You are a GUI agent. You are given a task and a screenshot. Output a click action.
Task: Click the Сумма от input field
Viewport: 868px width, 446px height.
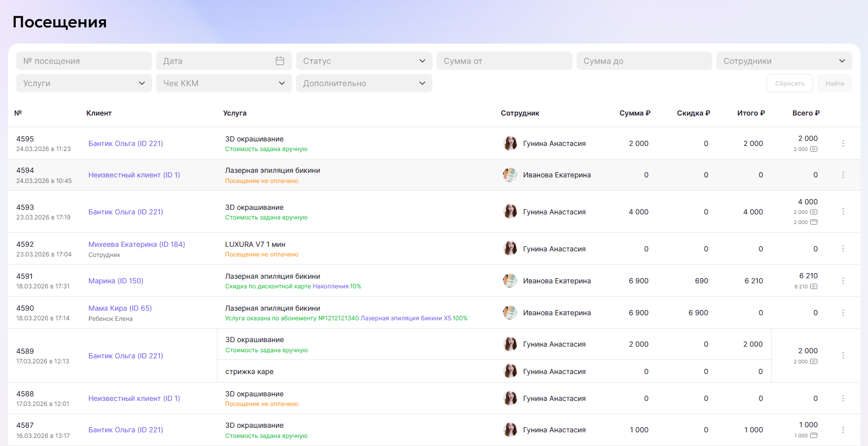pos(504,61)
